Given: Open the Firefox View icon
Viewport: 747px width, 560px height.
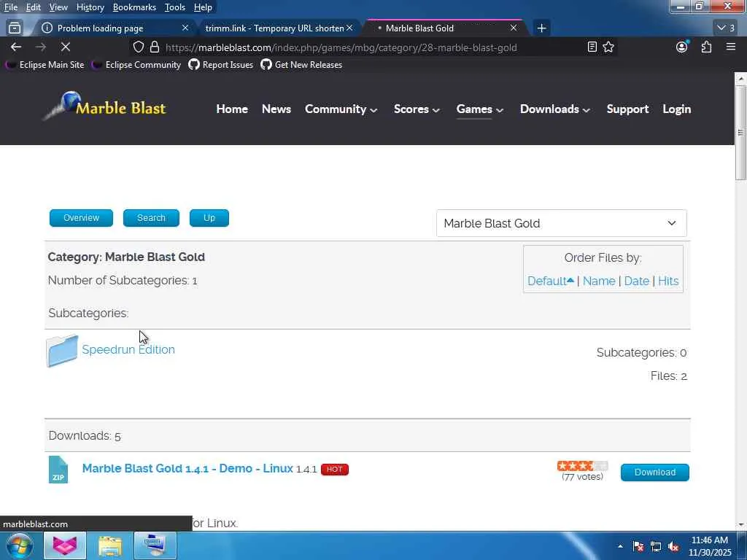Looking at the screenshot, I should coord(15,28).
